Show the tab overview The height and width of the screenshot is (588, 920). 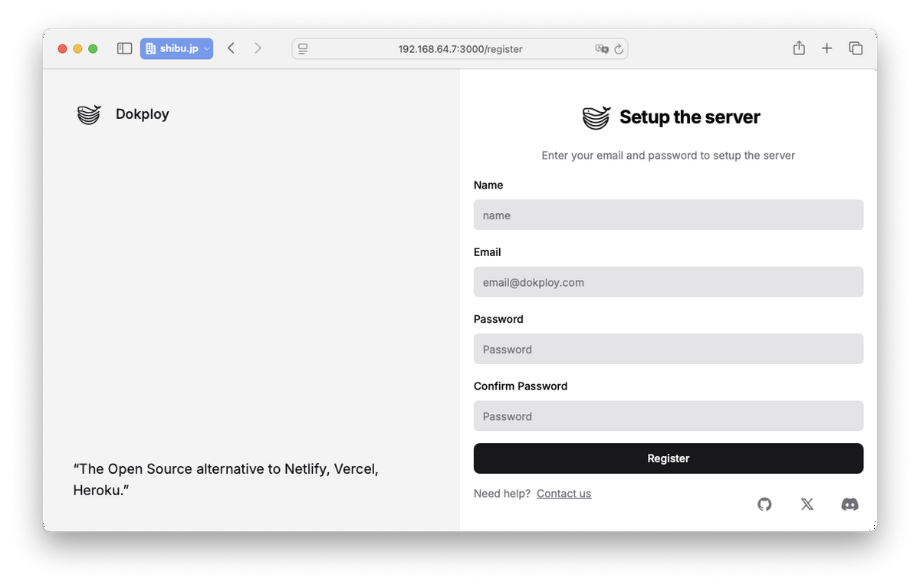click(x=856, y=48)
